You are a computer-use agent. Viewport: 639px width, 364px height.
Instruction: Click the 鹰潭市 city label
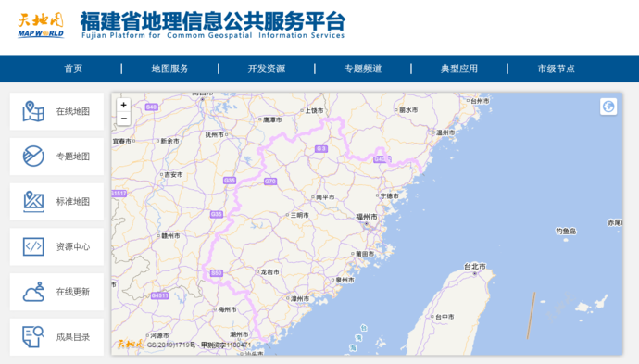[x=272, y=119]
